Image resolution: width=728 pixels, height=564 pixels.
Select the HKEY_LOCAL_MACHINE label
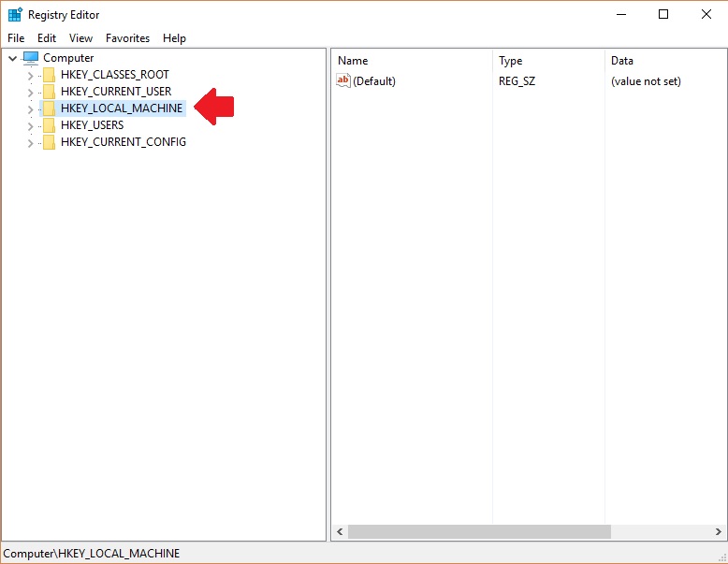click(x=122, y=108)
